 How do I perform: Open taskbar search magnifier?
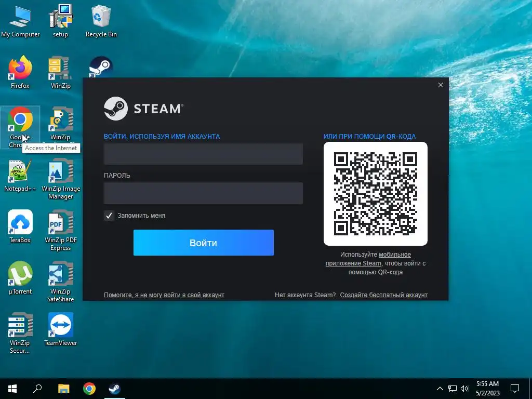pyautogui.click(x=37, y=389)
